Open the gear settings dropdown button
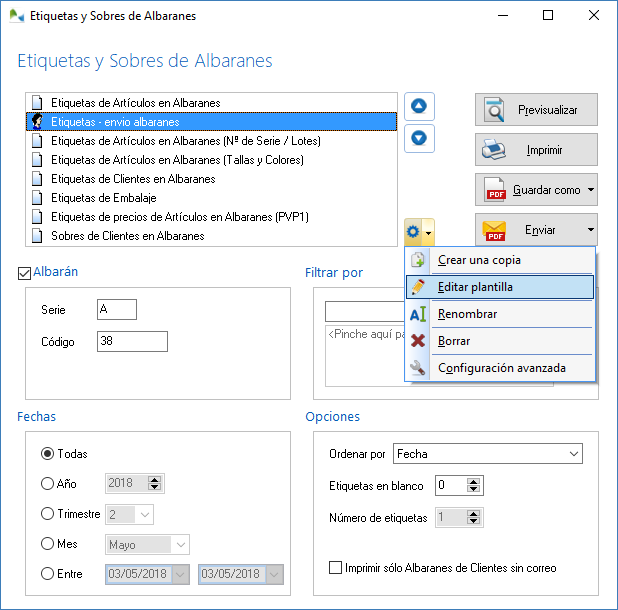Image resolution: width=618 pixels, height=610 pixels. (x=418, y=232)
